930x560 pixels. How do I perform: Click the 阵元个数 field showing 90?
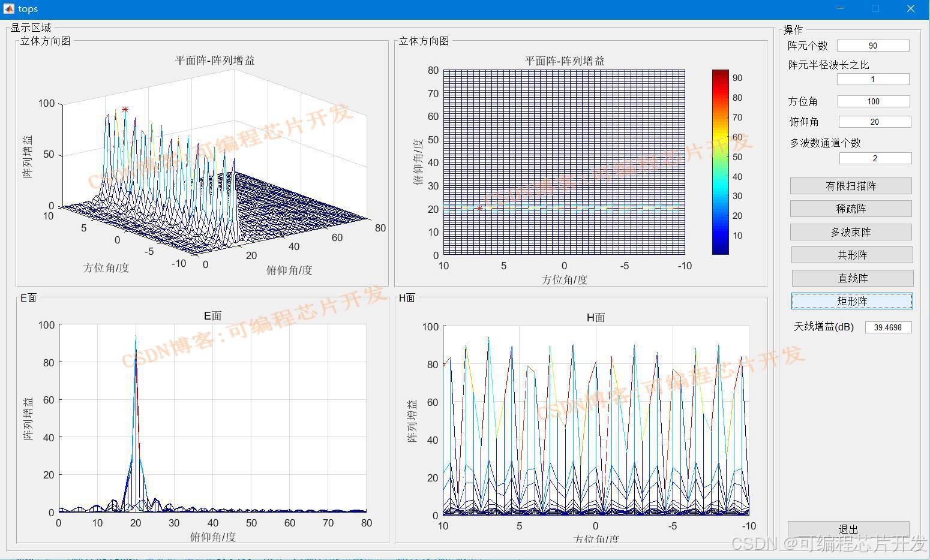click(873, 46)
